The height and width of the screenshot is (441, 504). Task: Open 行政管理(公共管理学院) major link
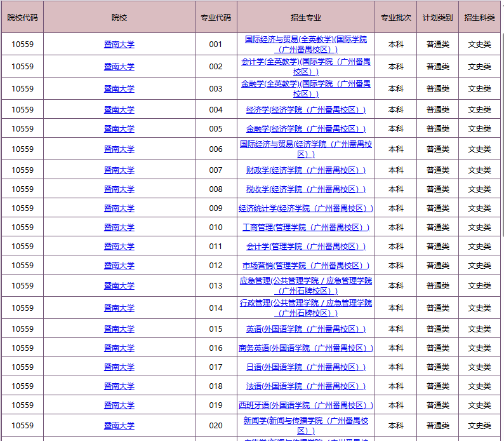[306, 308]
